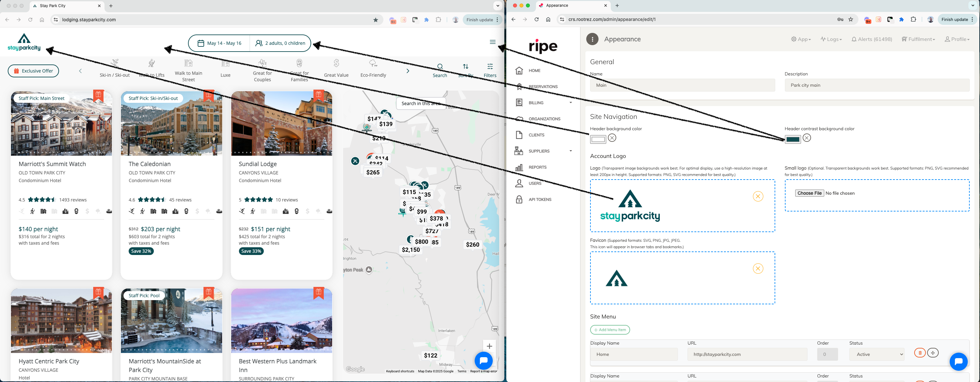Click the Search magnifier icon above map
The image size is (980, 382).
440,67
